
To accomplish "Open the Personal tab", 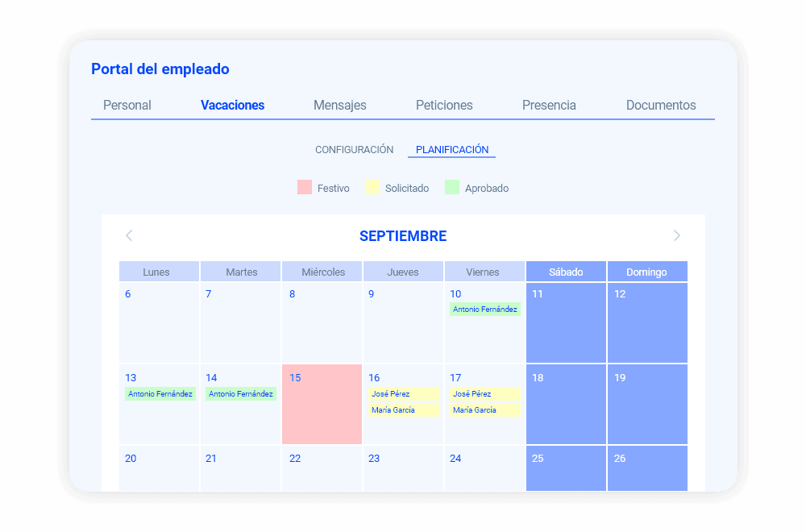I will coord(127,105).
